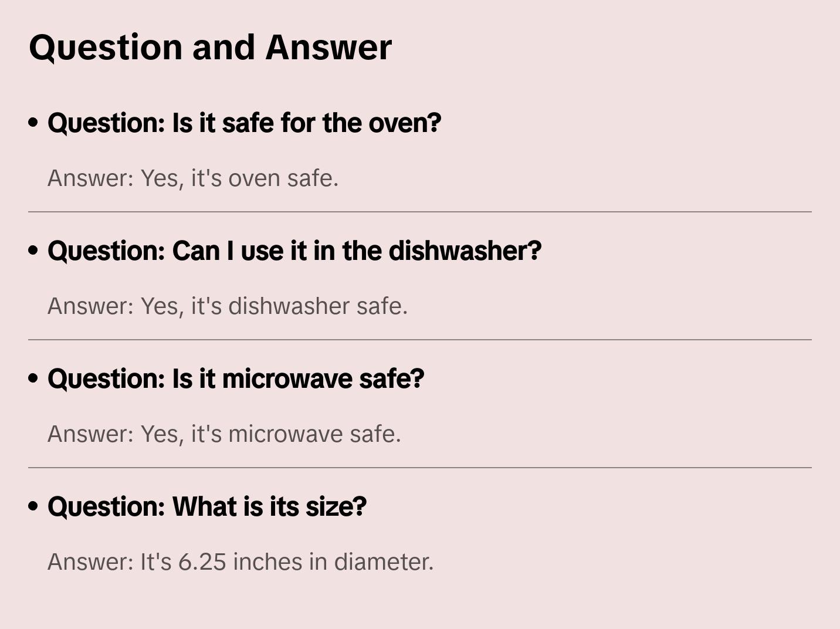Click the bullet beside the microwave question

(x=33, y=379)
